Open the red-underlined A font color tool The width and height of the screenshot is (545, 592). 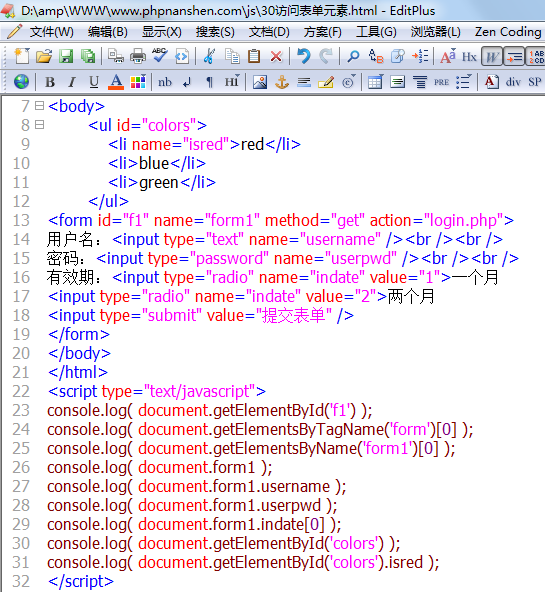pyautogui.click(x=116, y=82)
